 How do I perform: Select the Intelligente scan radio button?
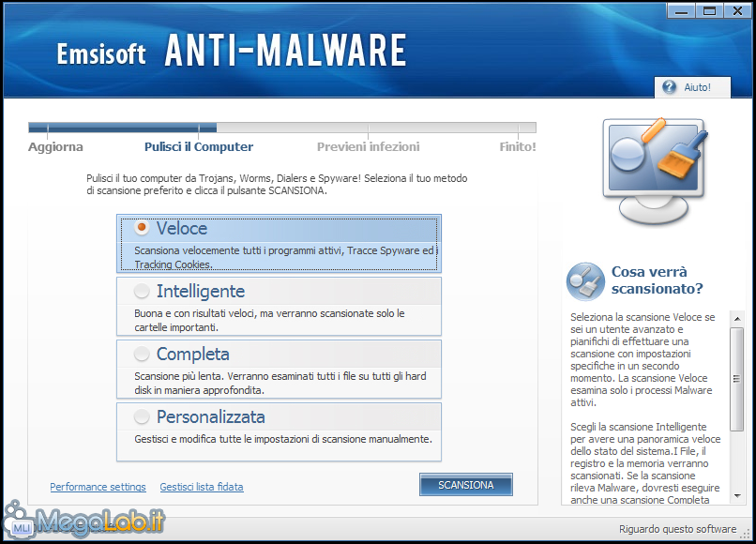tap(142, 291)
